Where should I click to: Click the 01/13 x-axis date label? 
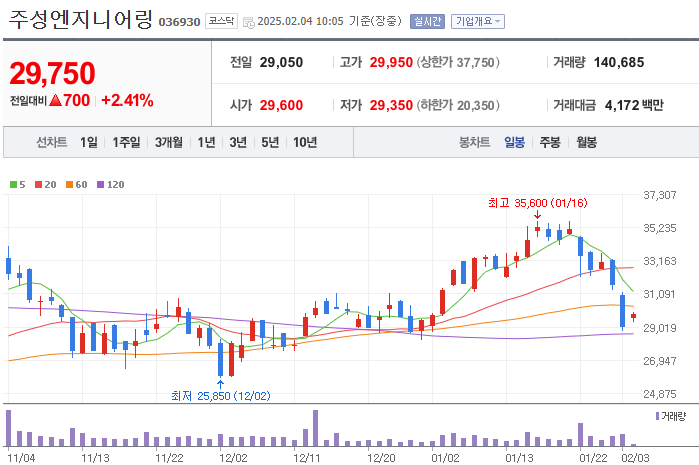coord(519,458)
